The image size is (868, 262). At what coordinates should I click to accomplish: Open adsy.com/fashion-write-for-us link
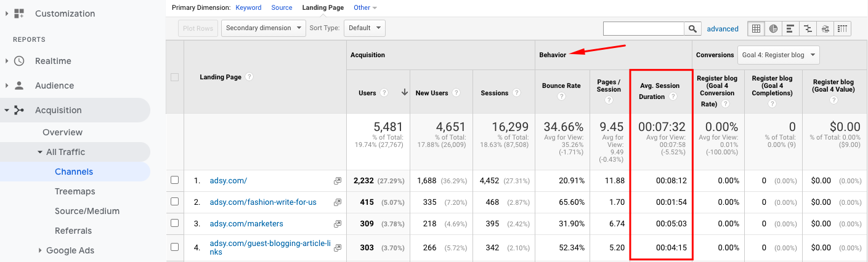pyautogui.click(x=264, y=202)
